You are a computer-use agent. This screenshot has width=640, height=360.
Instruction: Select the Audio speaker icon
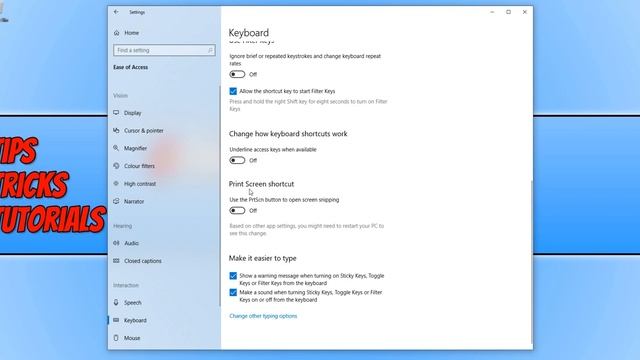116,243
